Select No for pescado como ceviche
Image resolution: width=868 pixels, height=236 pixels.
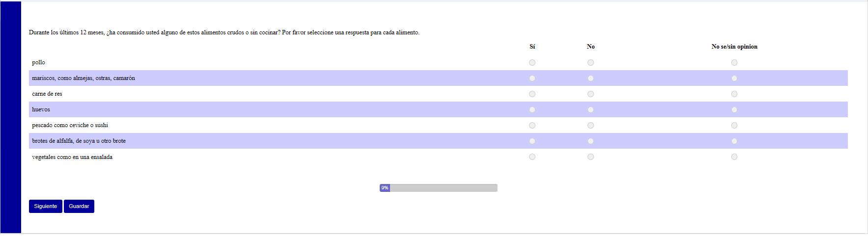(x=590, y=126)
